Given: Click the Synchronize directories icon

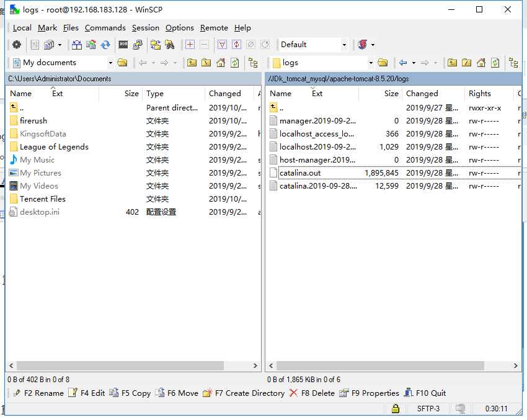Looking at the screenshot, I should [91, 45].
